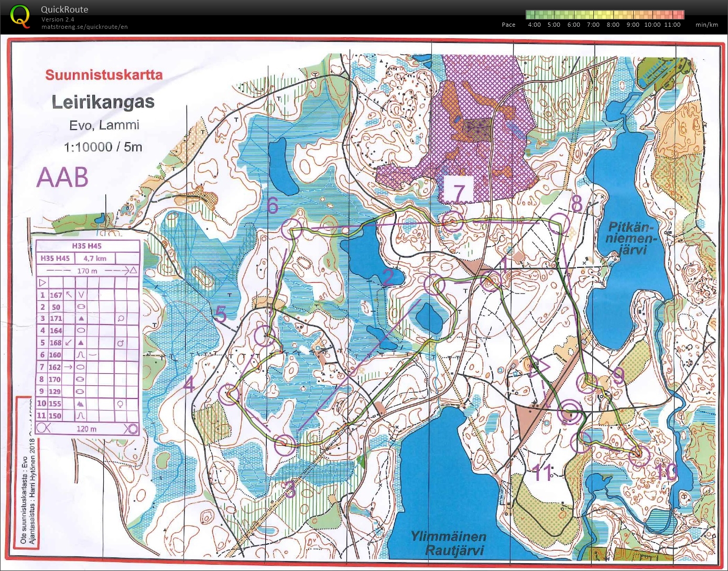
Task: Click the pace color gradient bar
Action: 605,15
